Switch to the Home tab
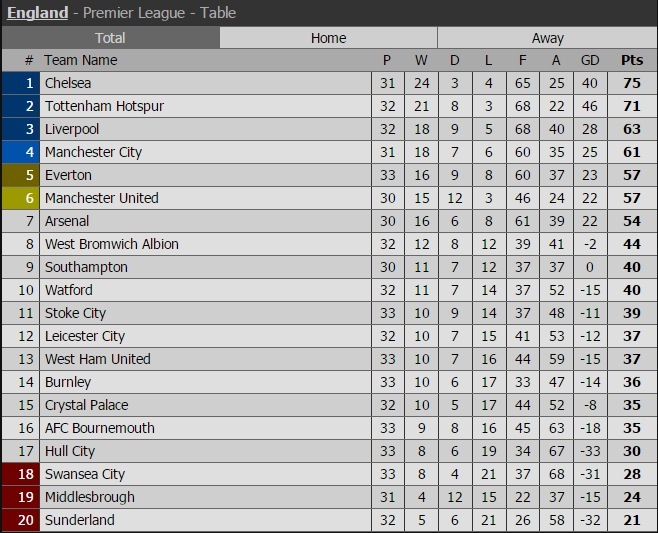Screen dimensions: 658x533 tap(328, 38)
